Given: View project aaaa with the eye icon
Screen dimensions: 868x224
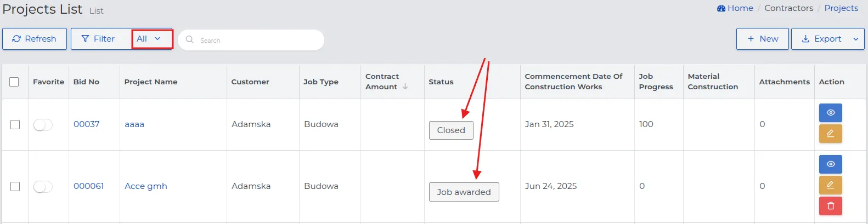Looking at the screenshot, I should 830,113.
